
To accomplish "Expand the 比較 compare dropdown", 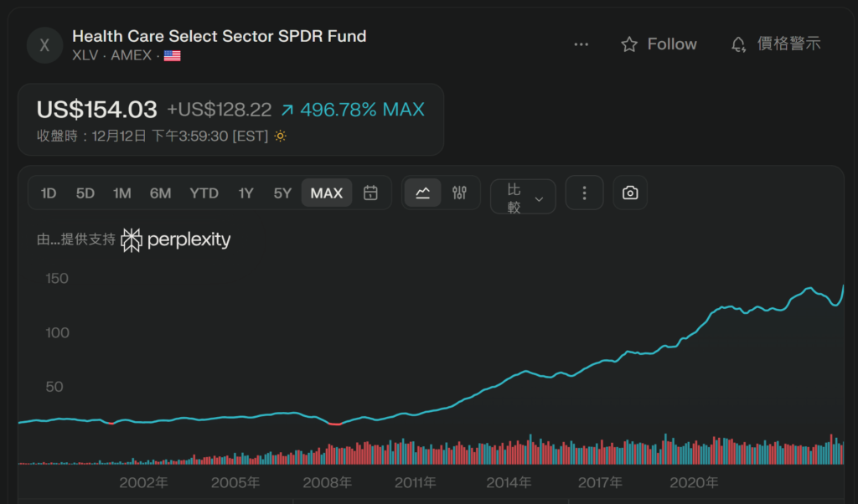I will [523, 198].
